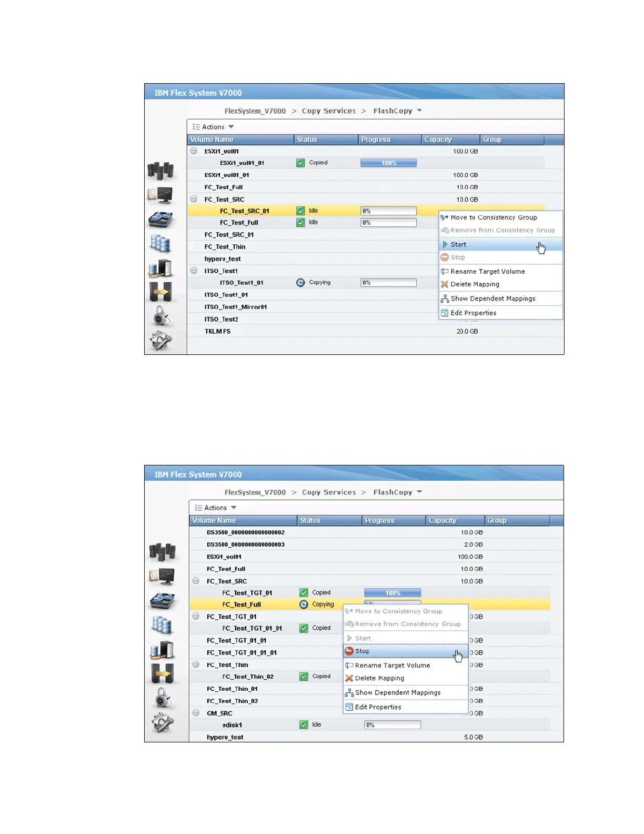Select Show Dependent Mappings in top context menu
644x834 pixels.
point(500,299)
